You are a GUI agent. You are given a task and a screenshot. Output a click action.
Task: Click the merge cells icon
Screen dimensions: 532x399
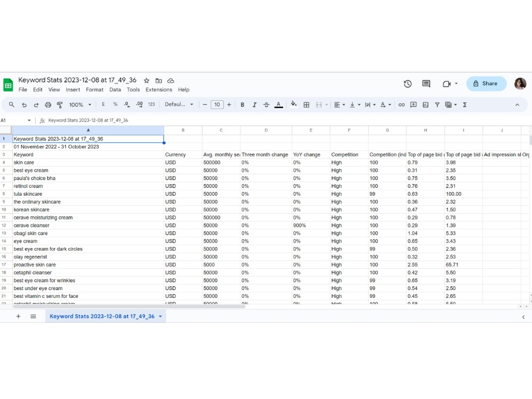(x=319, y=105)
